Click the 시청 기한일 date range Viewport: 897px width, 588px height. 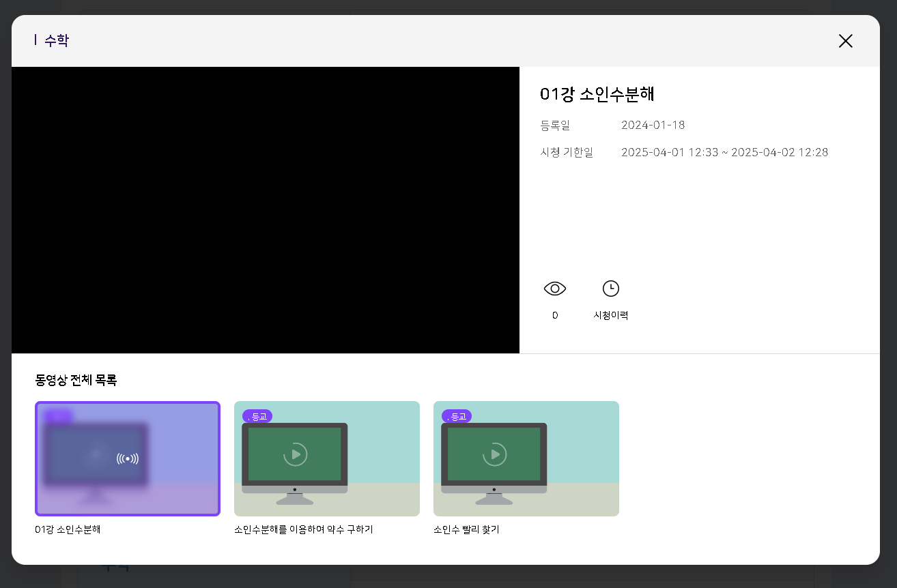tap(724, 152)
